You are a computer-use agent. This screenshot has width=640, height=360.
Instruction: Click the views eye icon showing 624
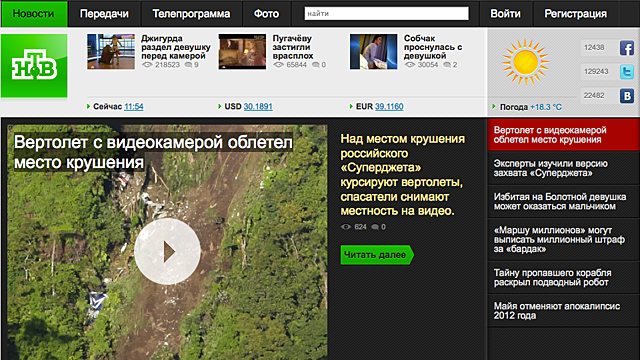(346, 227)
